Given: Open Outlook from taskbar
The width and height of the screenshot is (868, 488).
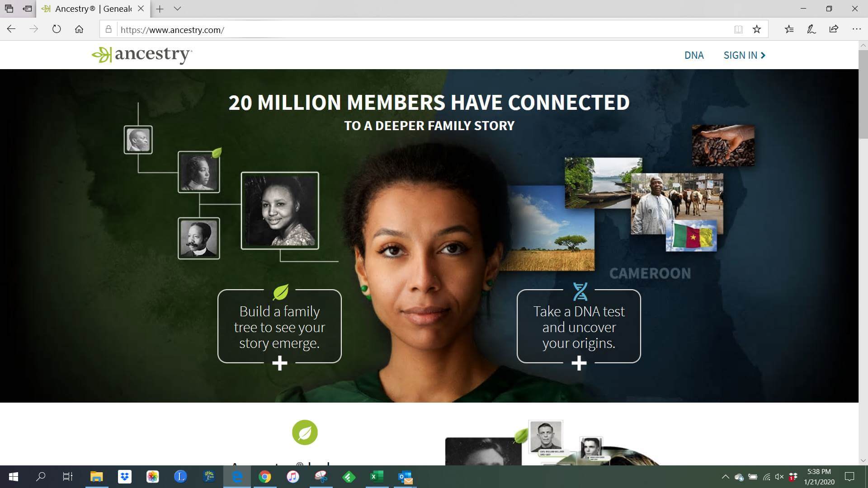Looking at the screenshot, I should coord(405,477).
